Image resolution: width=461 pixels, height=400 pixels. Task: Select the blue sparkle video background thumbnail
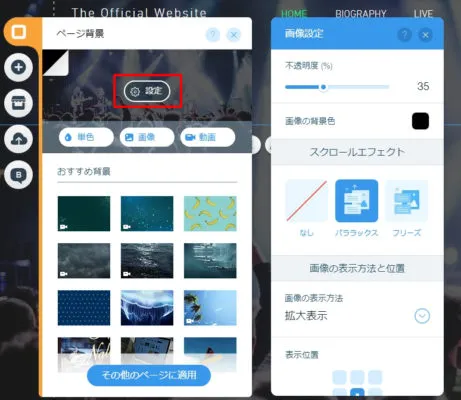pyautogui.click(x=147, y=213)
